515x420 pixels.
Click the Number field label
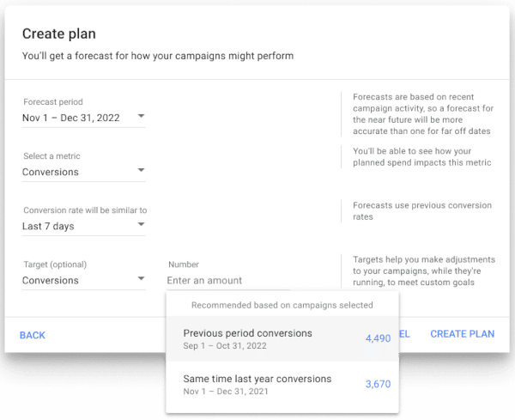tap(184, 265)
